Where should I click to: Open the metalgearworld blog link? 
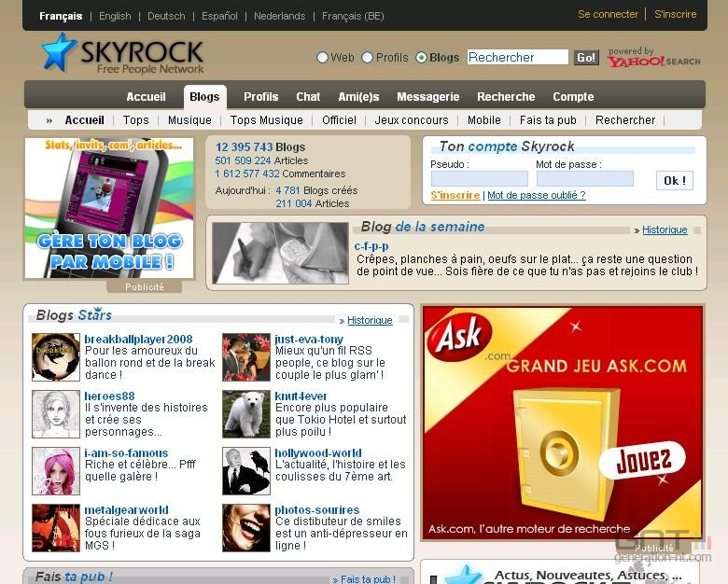tap(126, 509)
